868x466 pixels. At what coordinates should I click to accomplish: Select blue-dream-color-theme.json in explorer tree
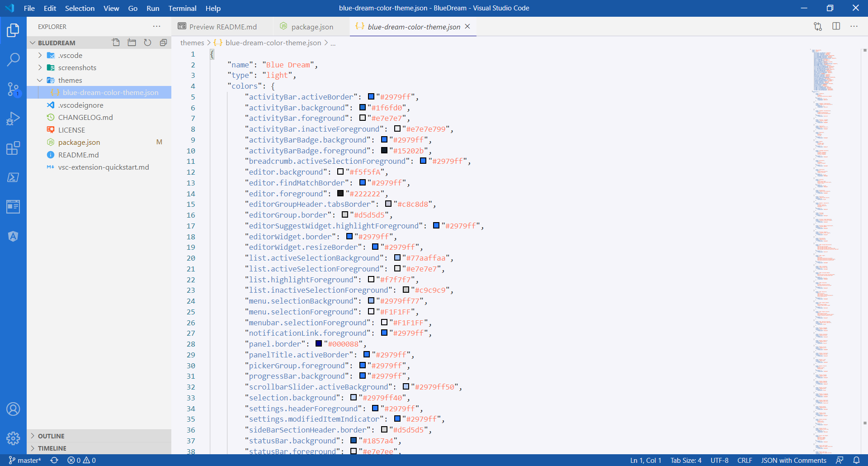pos(99,92)
